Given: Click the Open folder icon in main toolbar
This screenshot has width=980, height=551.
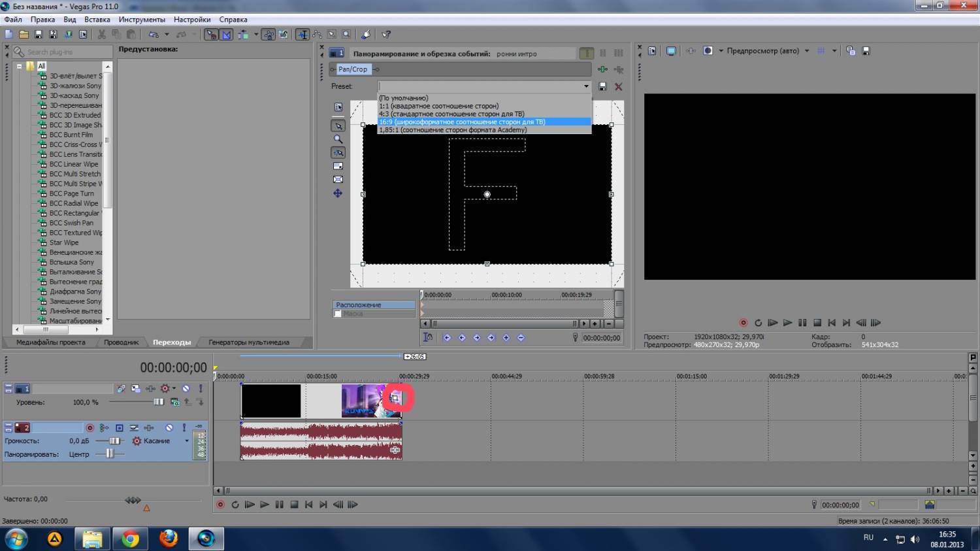Looking at the screenshot, I should (24, 35).
